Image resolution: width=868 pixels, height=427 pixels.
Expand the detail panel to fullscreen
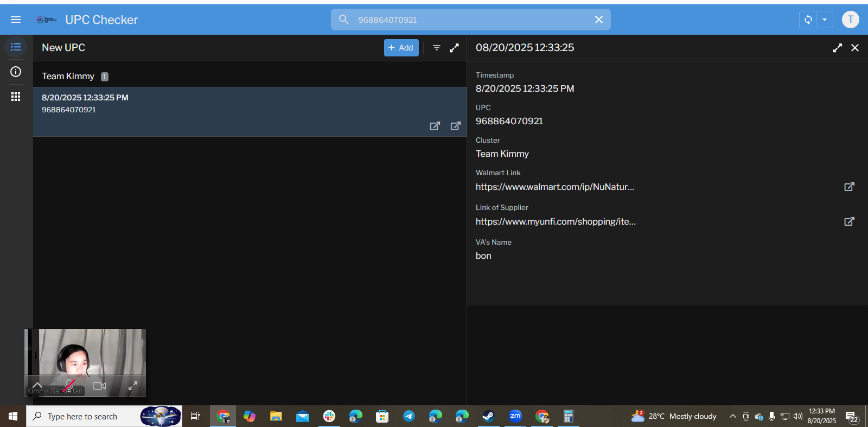coord(838,48)
